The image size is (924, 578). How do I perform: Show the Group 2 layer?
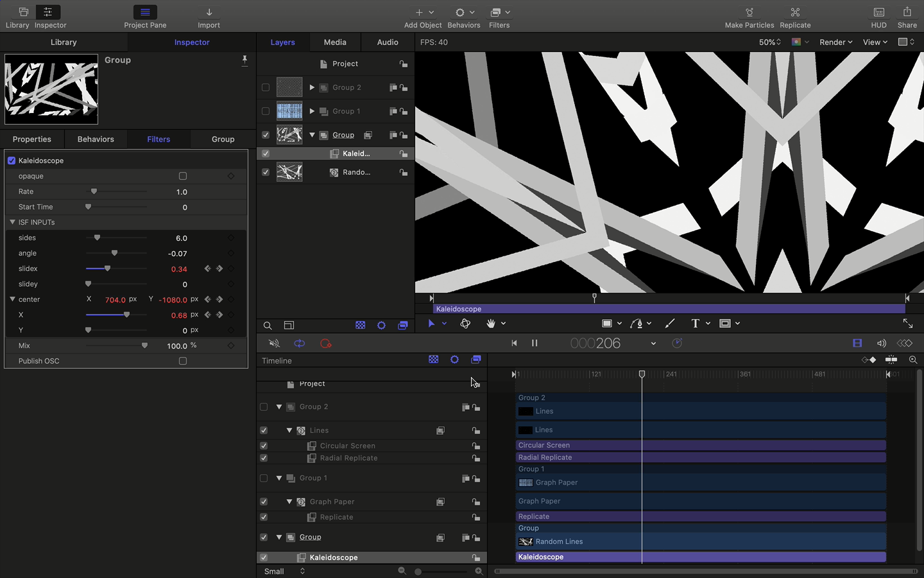[x=265, y=87]
